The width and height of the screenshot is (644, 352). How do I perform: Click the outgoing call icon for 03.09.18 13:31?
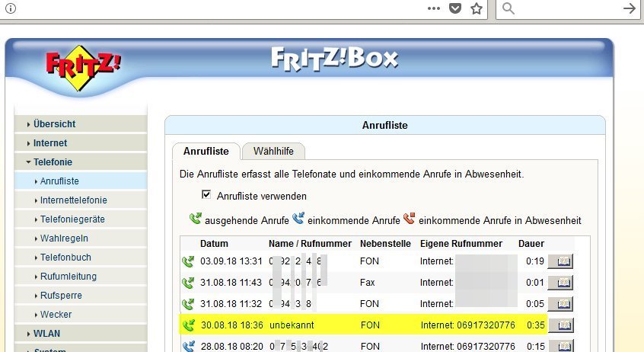[x=188, y=261]
